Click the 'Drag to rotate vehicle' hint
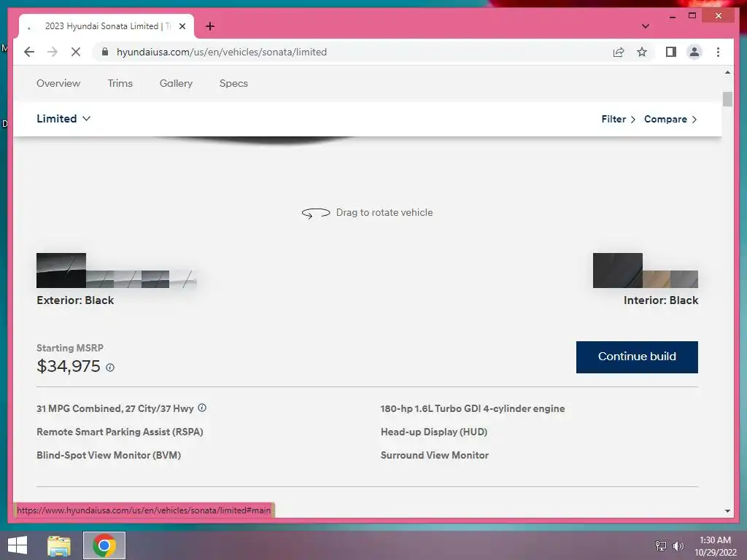This screenshot has height=560, width=747. coord(368,213)
